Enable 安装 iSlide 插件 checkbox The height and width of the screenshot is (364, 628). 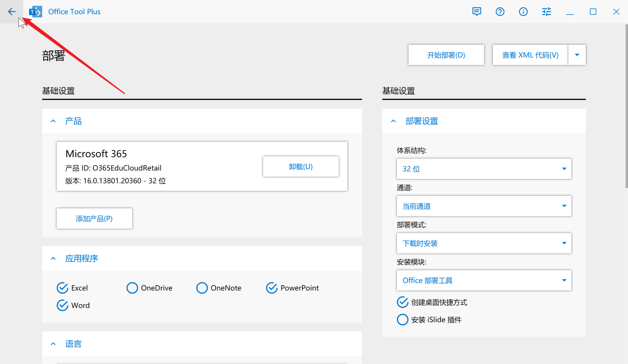click(403, 319)
